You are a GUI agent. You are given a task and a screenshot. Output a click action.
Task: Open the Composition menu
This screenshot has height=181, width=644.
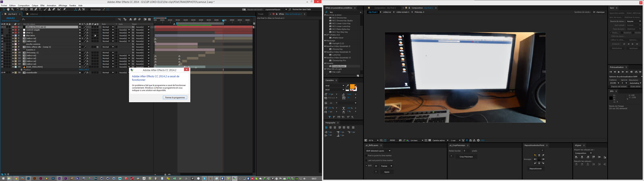tap(24, 6)
